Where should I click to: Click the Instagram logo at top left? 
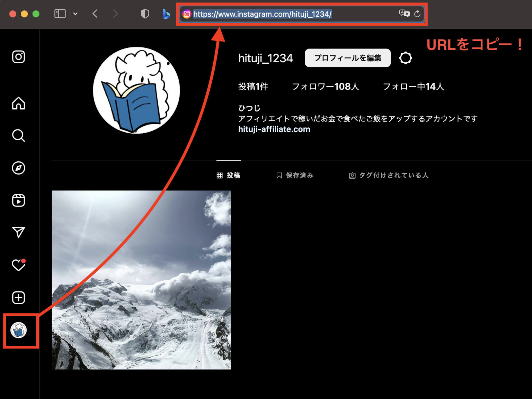pos(18,57)
